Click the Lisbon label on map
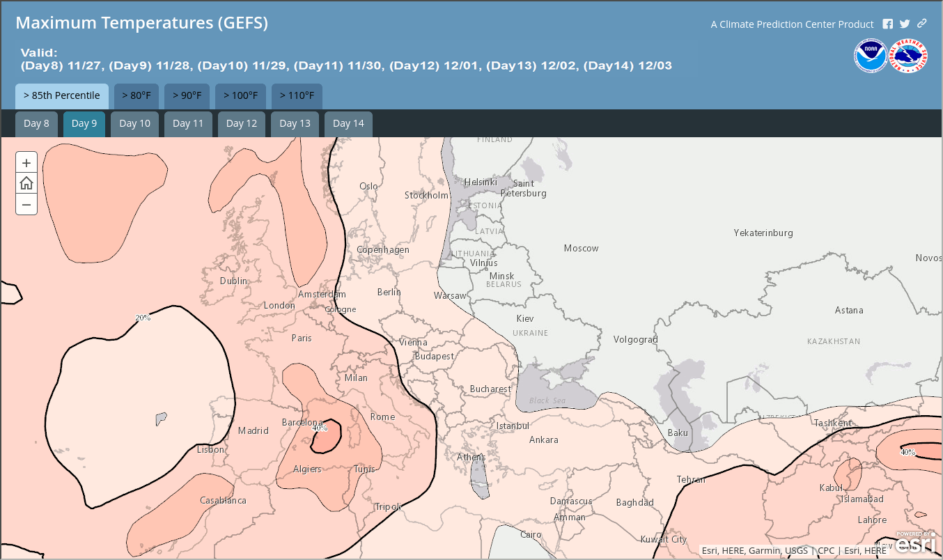Image resolution: width=943 pixels, height=560 pixels. (x=210, y=449)
